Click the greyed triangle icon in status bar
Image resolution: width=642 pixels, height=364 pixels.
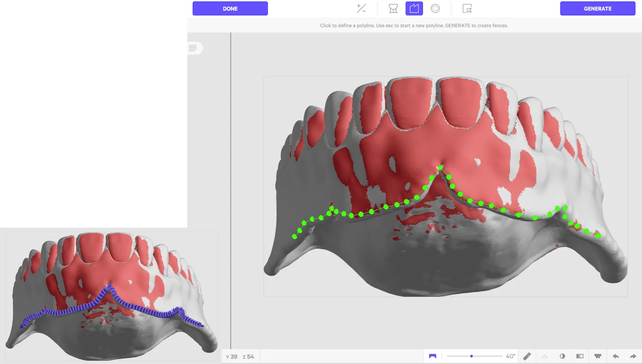(545, 356)
